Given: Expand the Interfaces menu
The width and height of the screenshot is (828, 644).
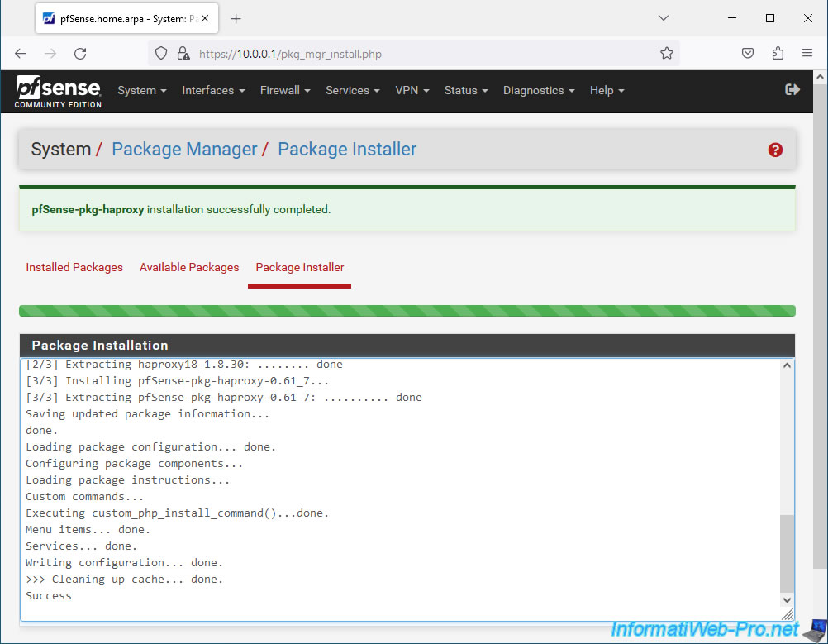Looking at the screenshot, I should pyautogui.click(x=213, y=90).
